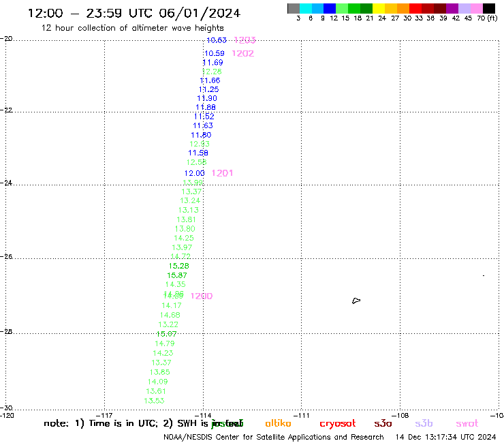This screenshot has height=443, width=504.
Task: Click the wave height value '10.63'
Action: click(x=217, y=40)
